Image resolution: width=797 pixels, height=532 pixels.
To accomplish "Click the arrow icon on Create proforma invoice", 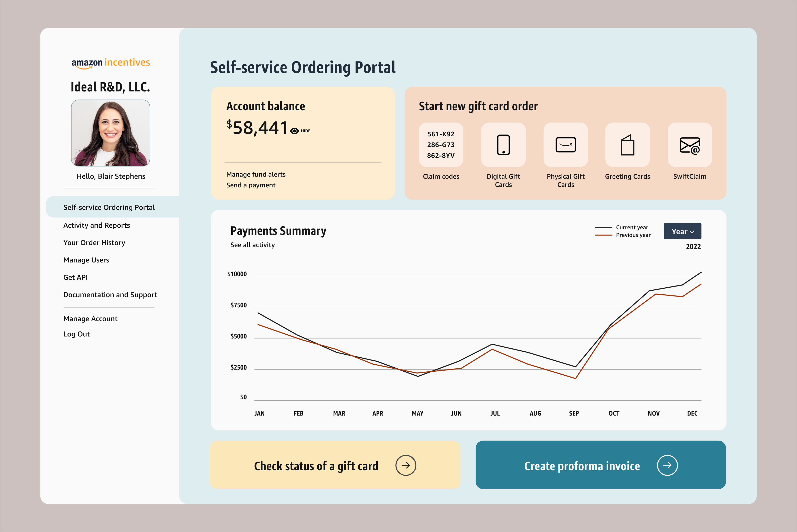I will pyautogui.click(x=667, y=465).
